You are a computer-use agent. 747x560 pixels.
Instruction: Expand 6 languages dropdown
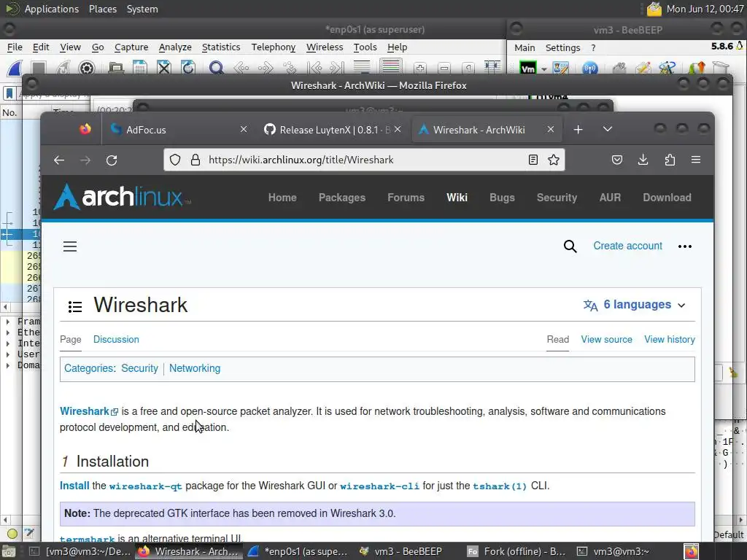pos(635,305)
